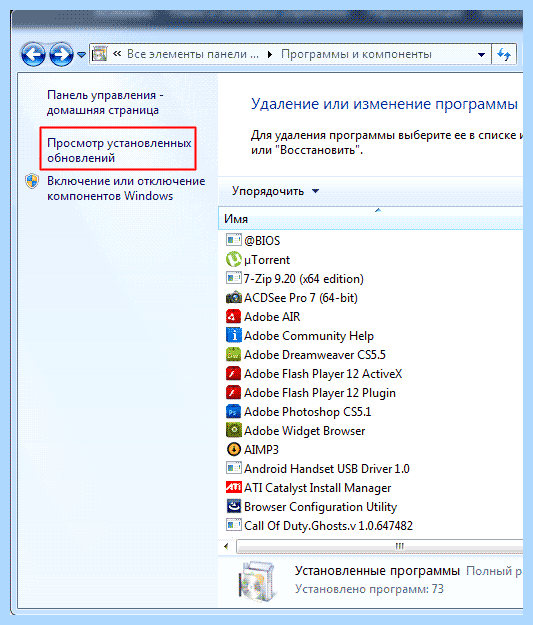Click the Browser Configuration Utility icon
Viewport: 533px width, 625px height.
pyautogui.click(x=234, y=506)
